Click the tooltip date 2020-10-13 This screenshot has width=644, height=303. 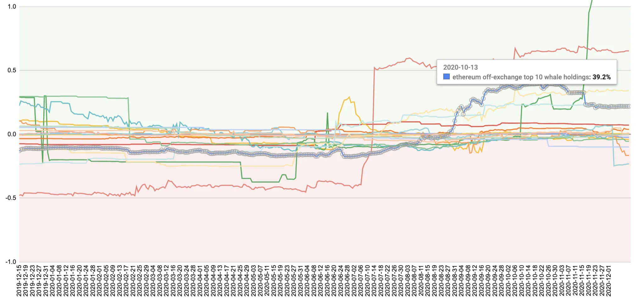[460, 67]
